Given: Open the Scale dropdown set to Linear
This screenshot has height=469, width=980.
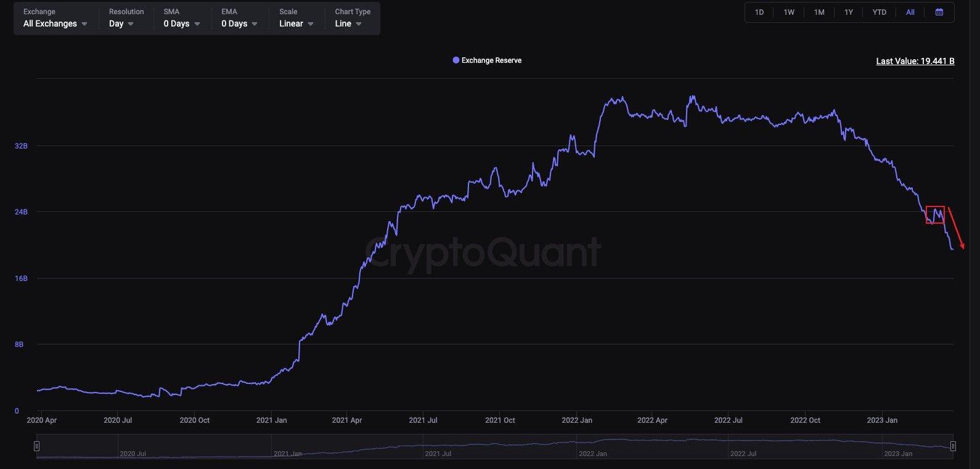Looking at the screenshot, I should click(296, 23).
